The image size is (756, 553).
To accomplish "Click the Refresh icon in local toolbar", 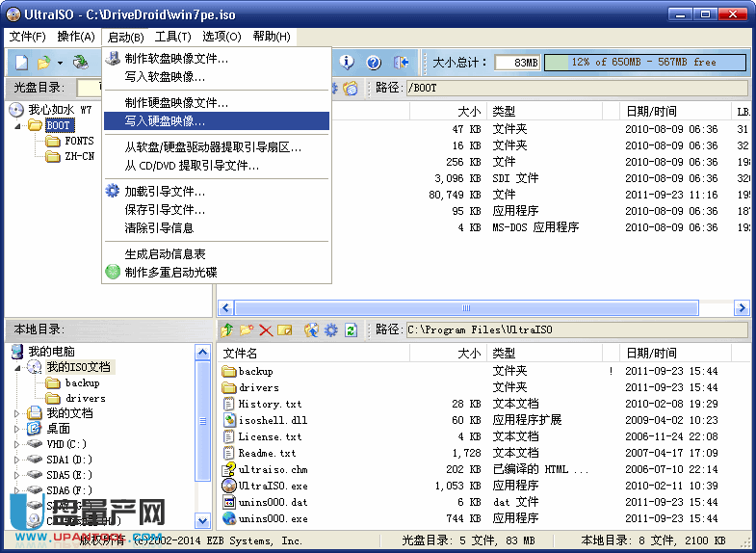I will pyautogui.click(x=351, y=330).
